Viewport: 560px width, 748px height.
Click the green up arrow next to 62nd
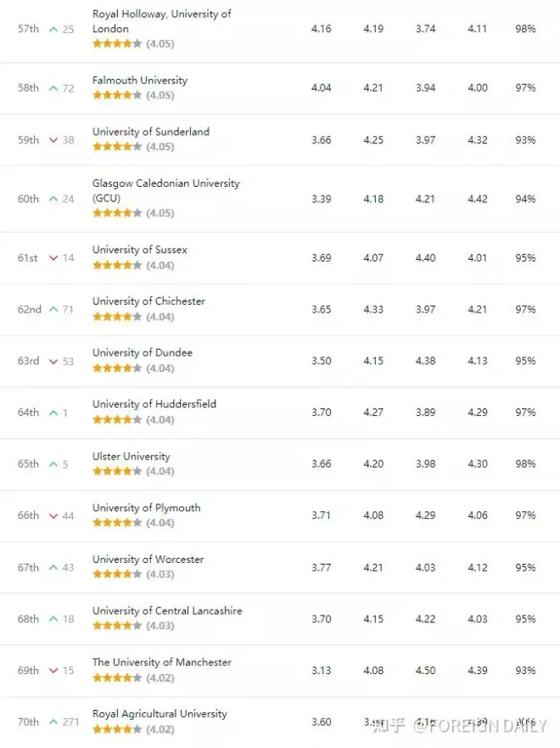coord(53,310)
